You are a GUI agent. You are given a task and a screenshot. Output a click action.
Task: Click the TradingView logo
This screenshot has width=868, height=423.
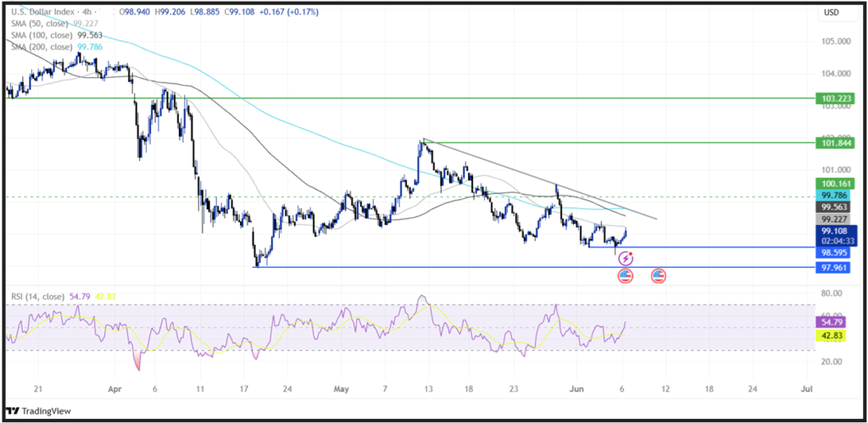pos(39,411)
